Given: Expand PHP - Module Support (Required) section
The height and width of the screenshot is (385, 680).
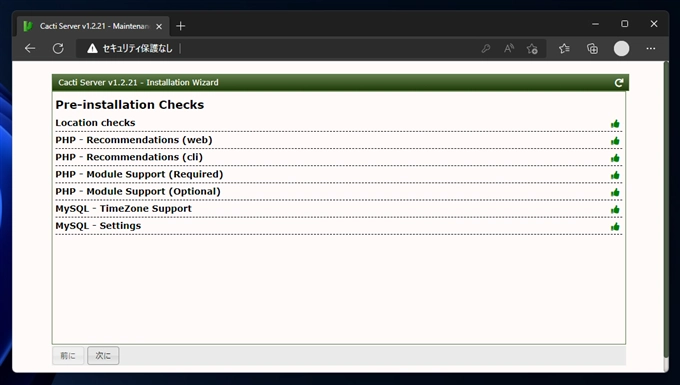Looking at the screenshot, I should (x=338, y=174).
